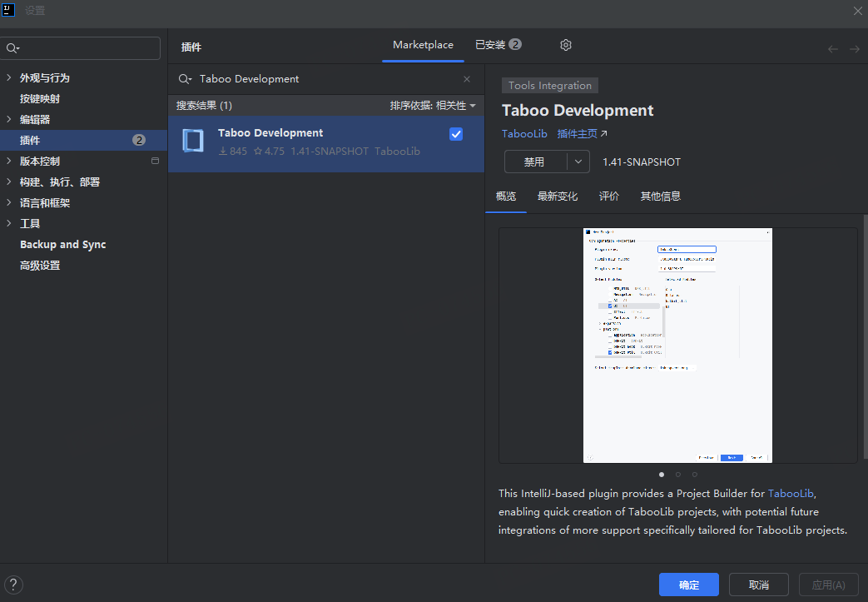
Task: Click the help question mark icon
Action: (x=13, y=585)
